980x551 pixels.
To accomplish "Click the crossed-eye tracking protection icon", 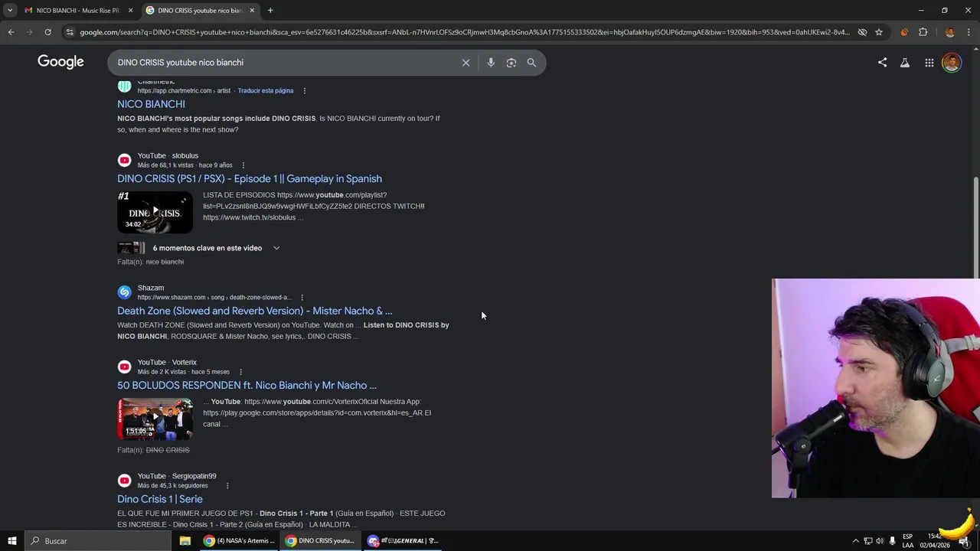I will tap(862, 32).
